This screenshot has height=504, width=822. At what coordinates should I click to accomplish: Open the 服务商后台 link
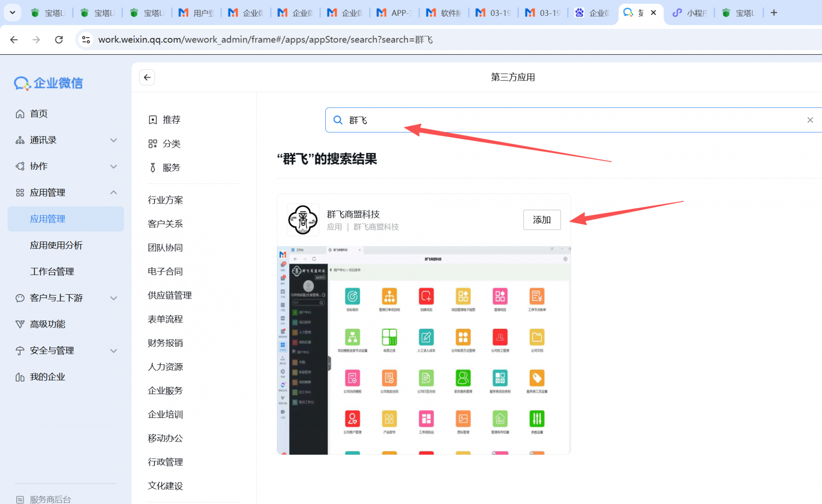coord(50,499)
